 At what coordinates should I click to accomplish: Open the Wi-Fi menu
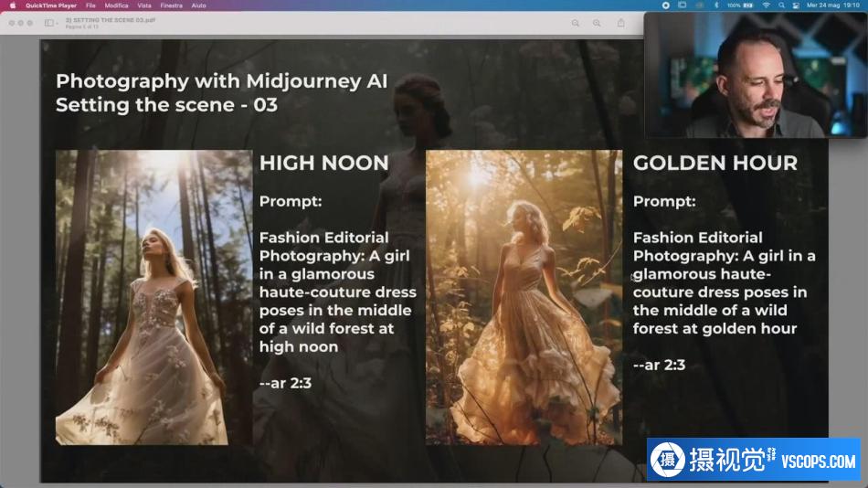[767, 5]
